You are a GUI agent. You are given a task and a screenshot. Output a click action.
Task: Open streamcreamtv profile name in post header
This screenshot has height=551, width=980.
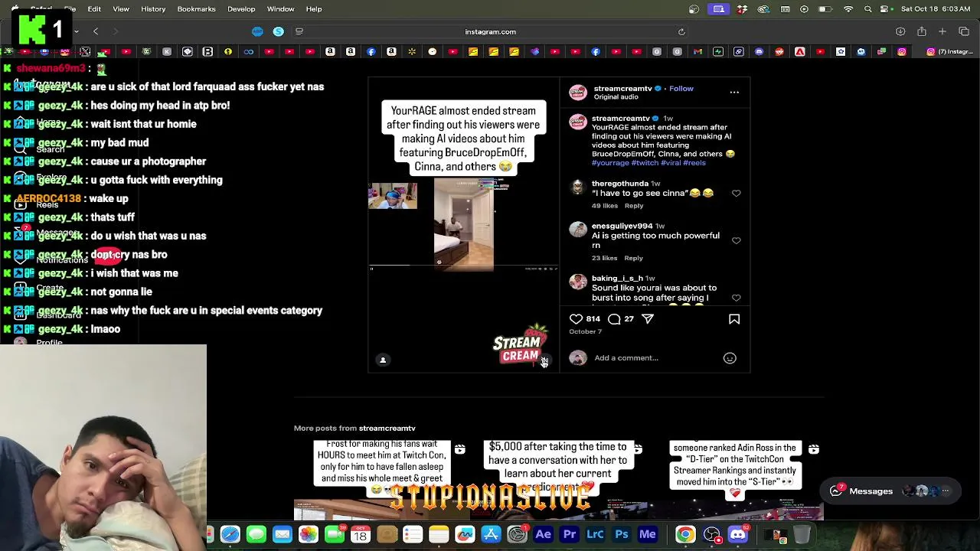point(623,89)
